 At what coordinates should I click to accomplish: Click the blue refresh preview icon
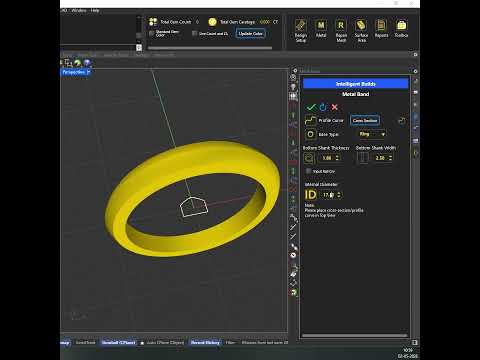(x=323, y=107)
